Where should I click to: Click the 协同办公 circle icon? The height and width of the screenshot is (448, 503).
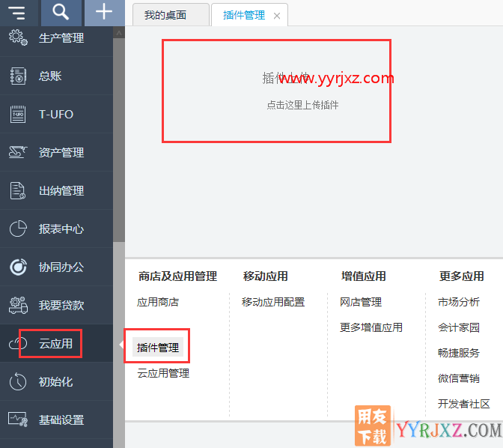[18, 267]
